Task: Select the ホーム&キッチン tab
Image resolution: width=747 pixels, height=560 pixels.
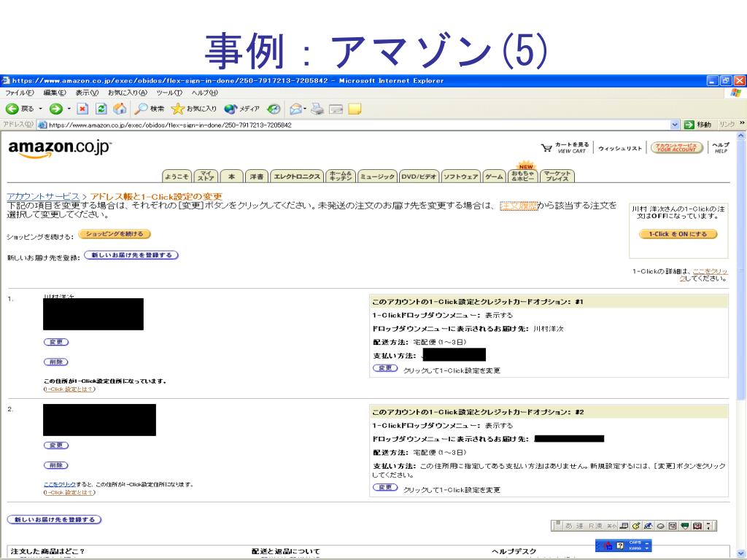Action: (341, 176)
